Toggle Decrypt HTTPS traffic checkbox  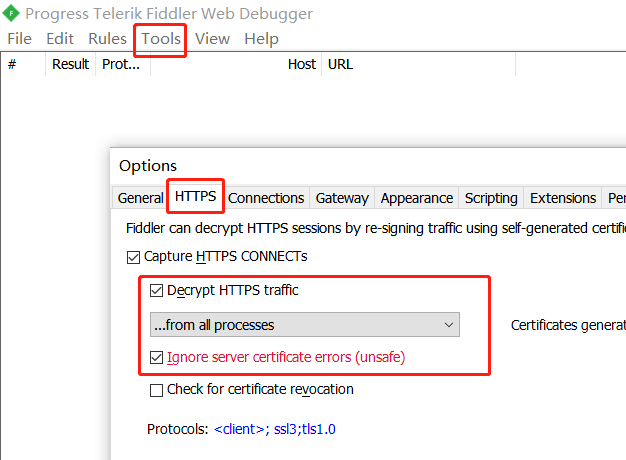[156, 291]
